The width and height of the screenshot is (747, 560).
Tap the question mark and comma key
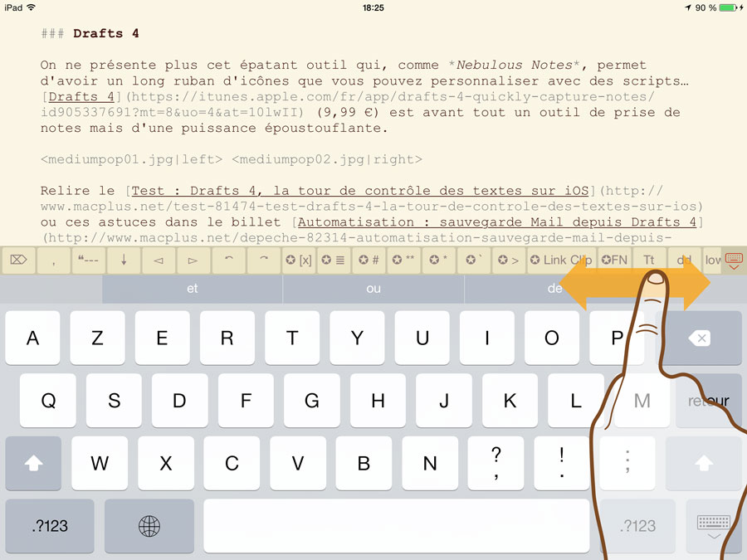click(x=496, y=463)
